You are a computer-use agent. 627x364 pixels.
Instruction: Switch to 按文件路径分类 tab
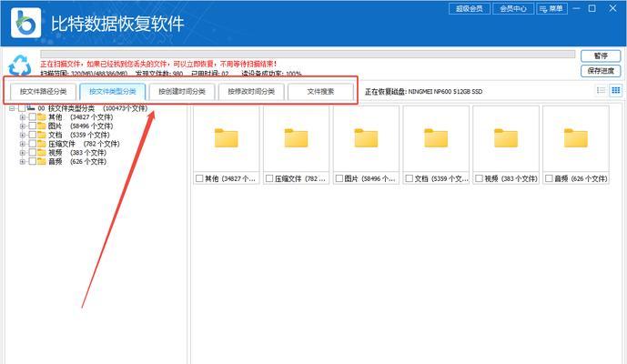(43, 92)
